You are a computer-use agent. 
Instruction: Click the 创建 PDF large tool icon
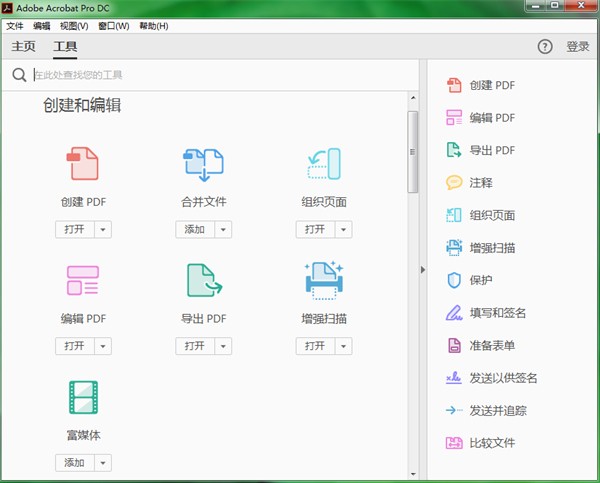[x=83, y=164]
